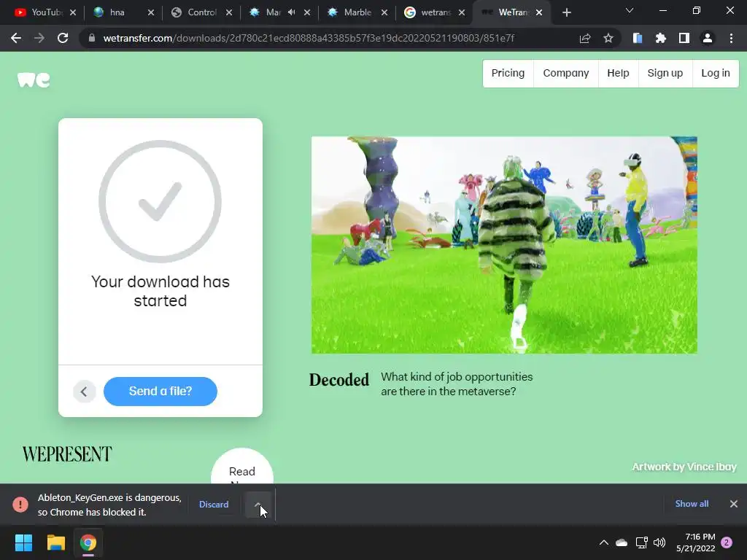Mute the audio-playing Mar tab speaker icon
The height and width of the screenshot is (560, 747).
[x=292, y=13]
